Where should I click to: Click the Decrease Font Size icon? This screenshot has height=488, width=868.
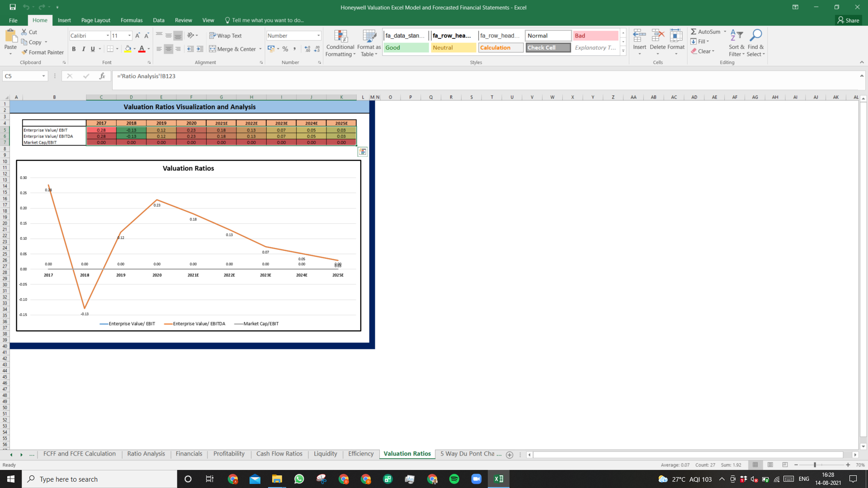[x=146, y=36]
